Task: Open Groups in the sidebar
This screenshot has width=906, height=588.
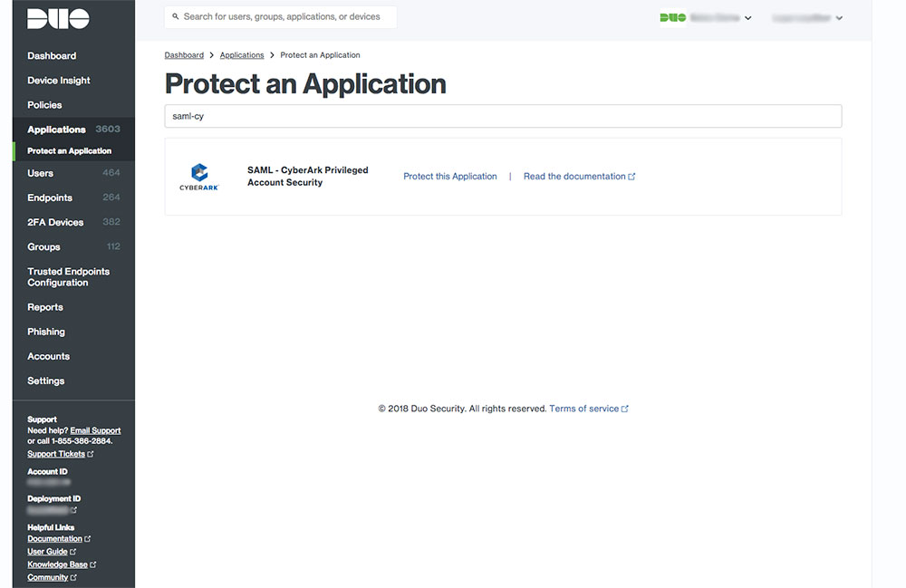Action: 43,246
